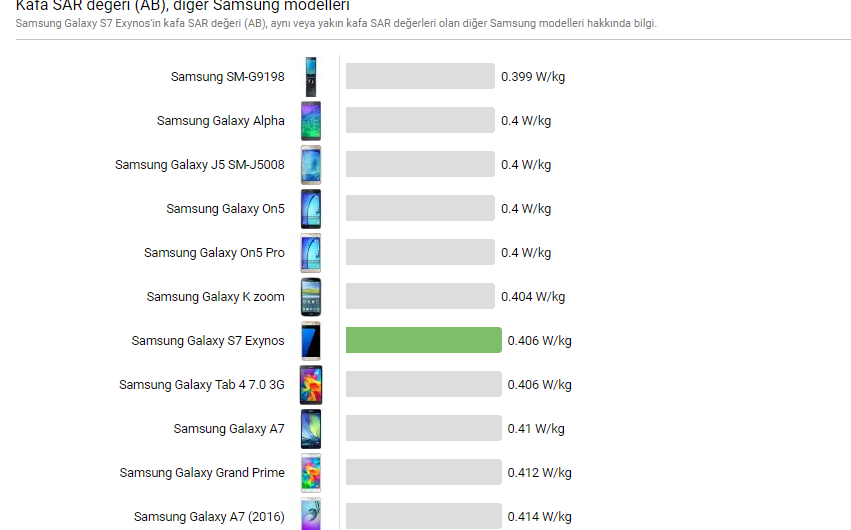Click the Samsung Galaxy A7 phone thumbnail
This screenshot has width=851, height=530.
pos(311,429)
